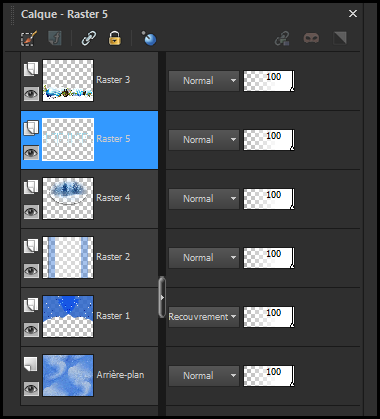380x419 pixels.
Task: Click the panel splitter collapse handle
Action: pos(162,297)
